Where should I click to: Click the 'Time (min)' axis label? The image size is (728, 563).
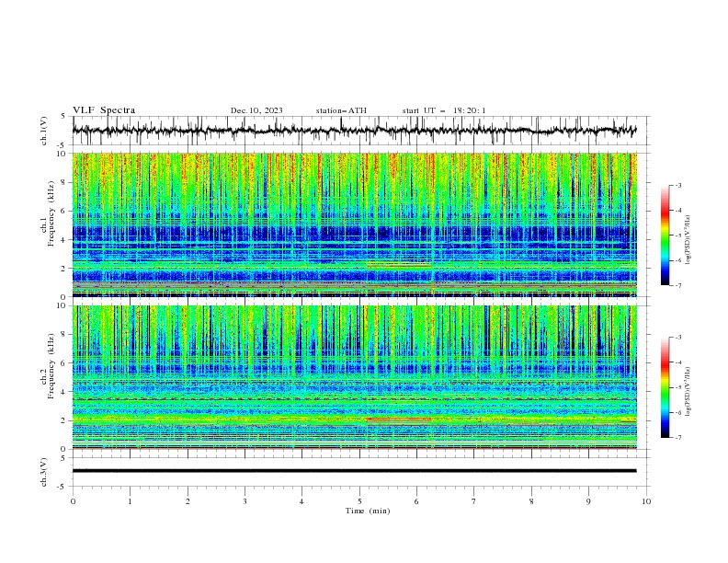click(x=368, y=511)
